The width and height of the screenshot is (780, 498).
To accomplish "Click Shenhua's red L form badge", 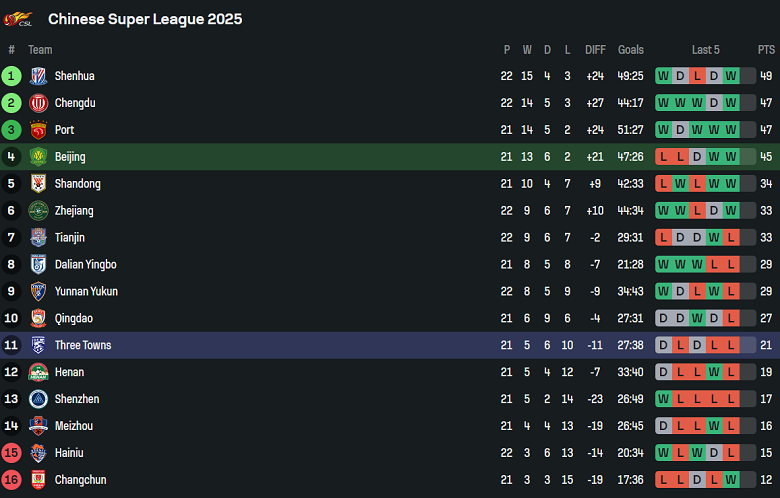I will [697, 76].
